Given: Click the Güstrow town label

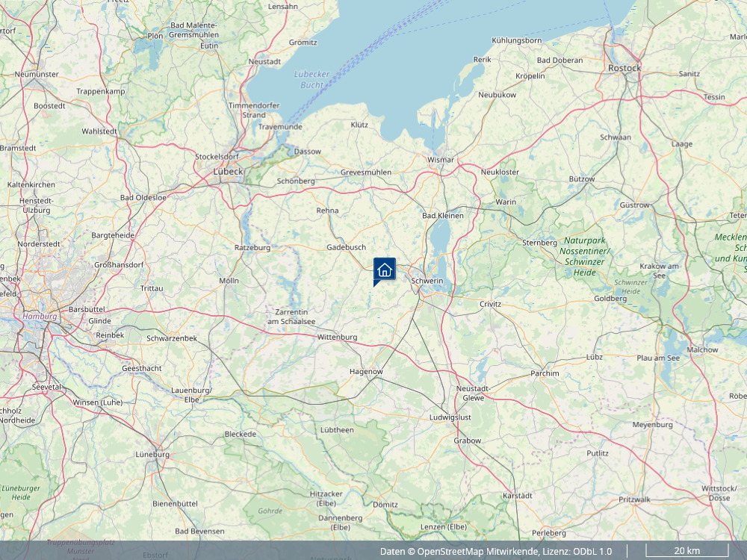Looking at the screenshot, I should pos(634,205).
